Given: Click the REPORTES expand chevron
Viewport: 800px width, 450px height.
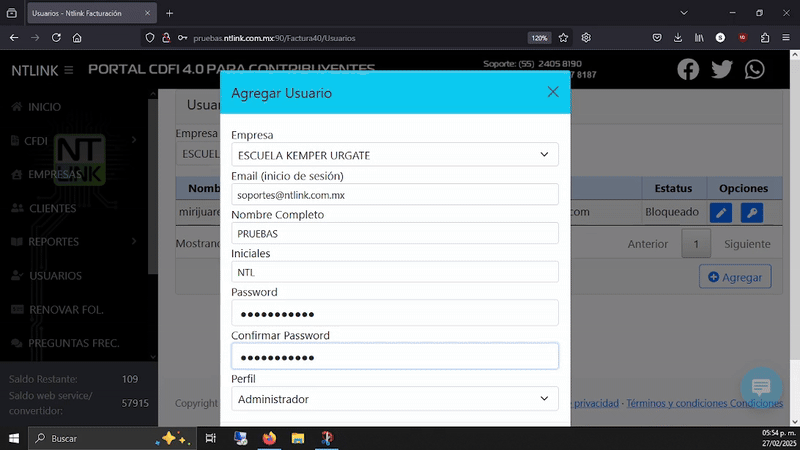Looking at the screenshot, I should [x=134, y=241].
